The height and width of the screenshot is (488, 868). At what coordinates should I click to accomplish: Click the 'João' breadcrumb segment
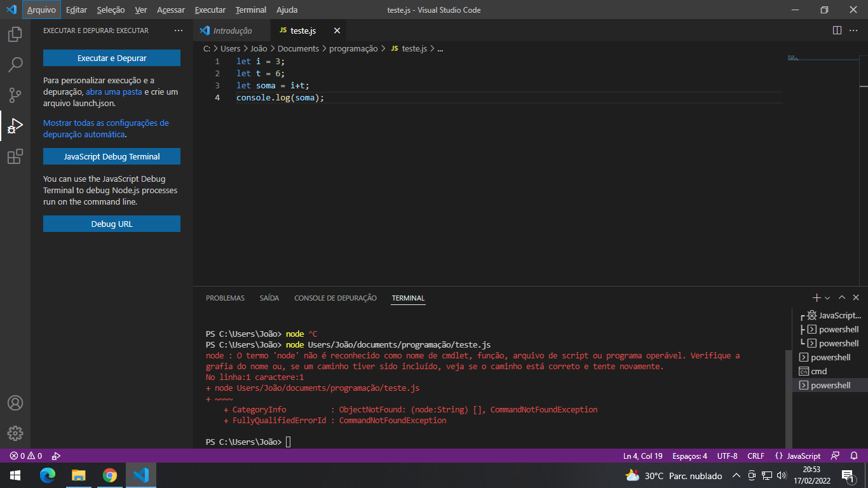click(x=259, y=48)
